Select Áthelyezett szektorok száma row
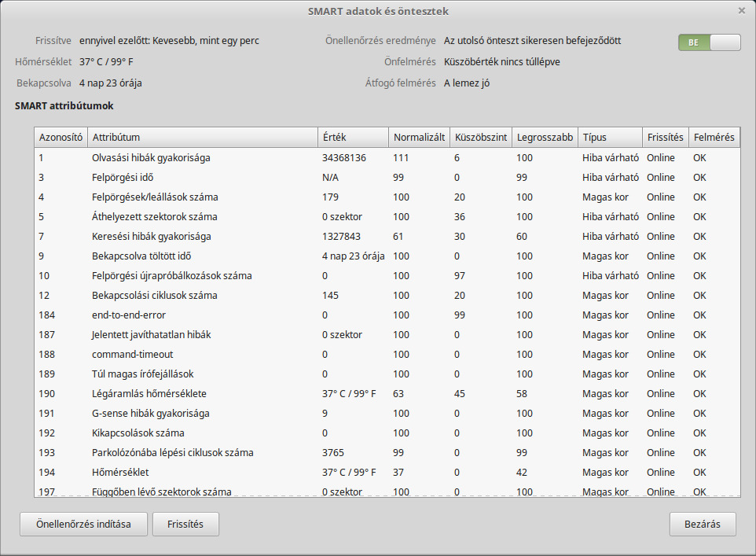The height and width of the screenshot is (556, 756). click(x=387, y=217)
